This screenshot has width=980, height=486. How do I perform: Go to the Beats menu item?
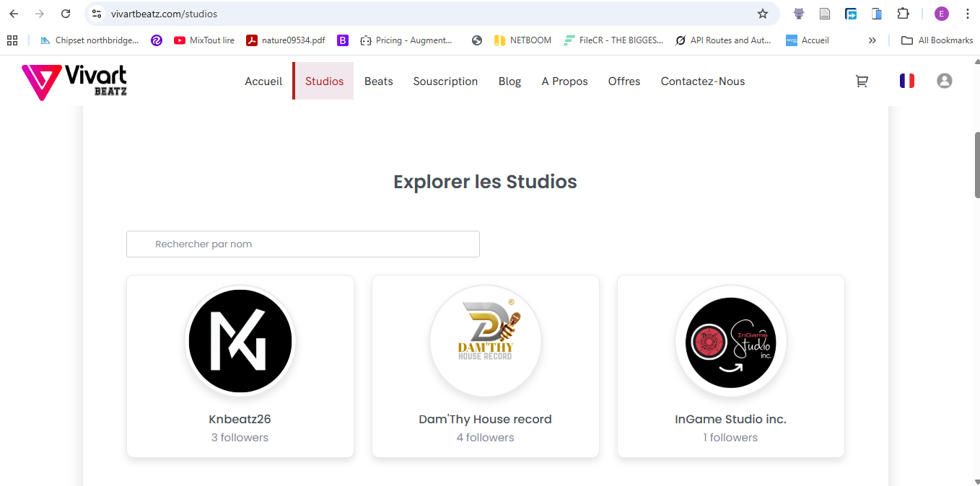378,81
